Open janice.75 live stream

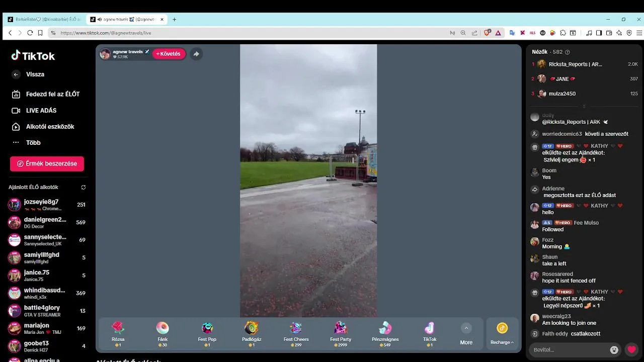48,275
